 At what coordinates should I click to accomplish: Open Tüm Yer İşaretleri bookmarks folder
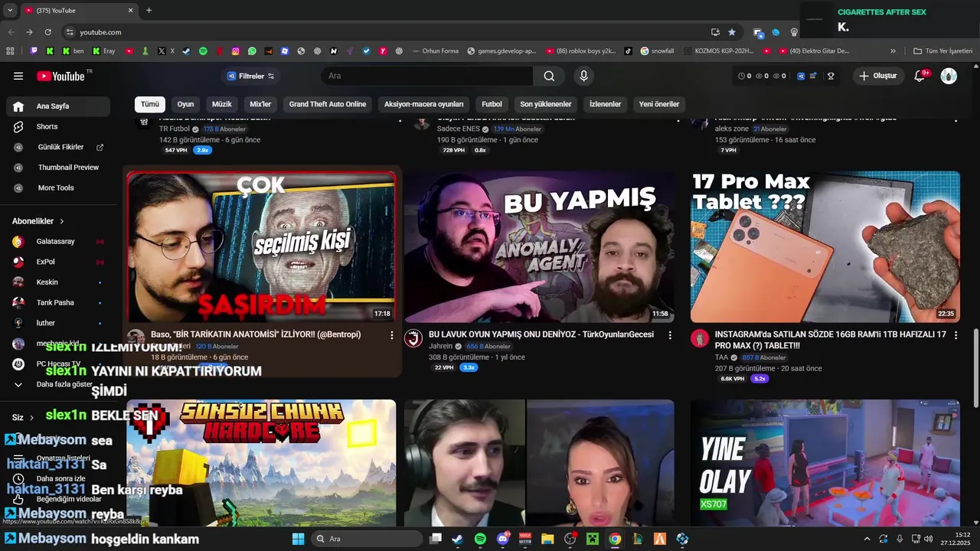(942, 51)
